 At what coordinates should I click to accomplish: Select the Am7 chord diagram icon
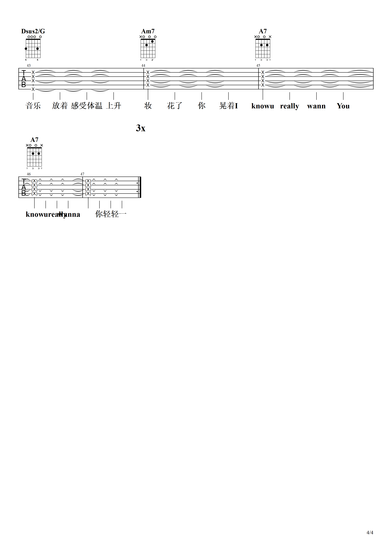click(148, 47)
